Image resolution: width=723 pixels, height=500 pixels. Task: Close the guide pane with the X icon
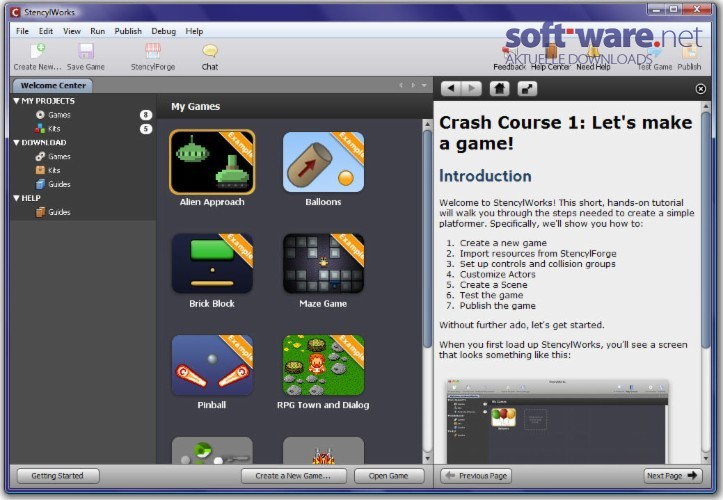(700, 89)
